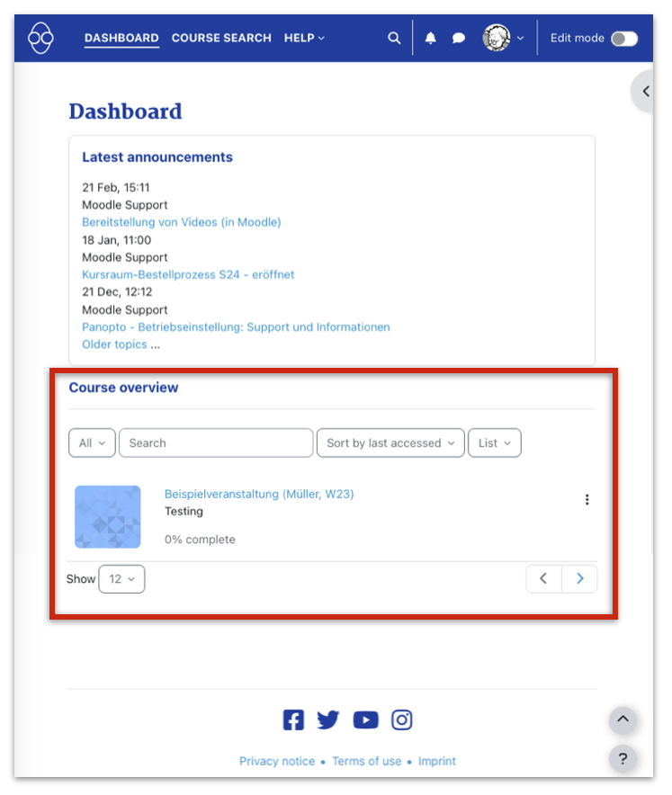The width and height of the screenshot is (672, 795).
Task: Go to next page of courses
Action: [579, 579]
